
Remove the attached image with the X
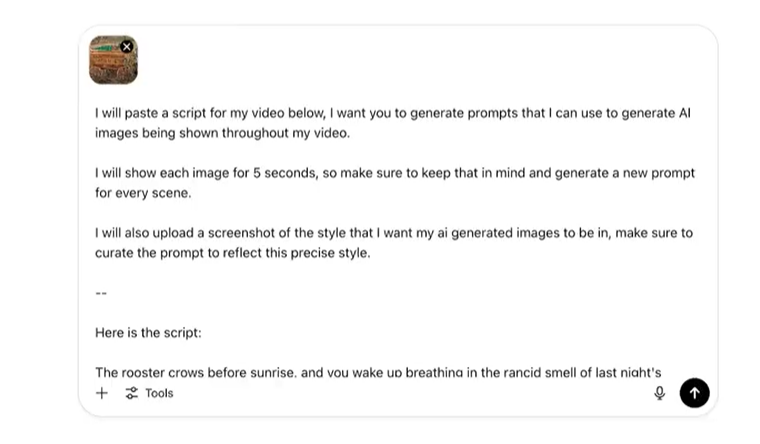pos(127,46)
